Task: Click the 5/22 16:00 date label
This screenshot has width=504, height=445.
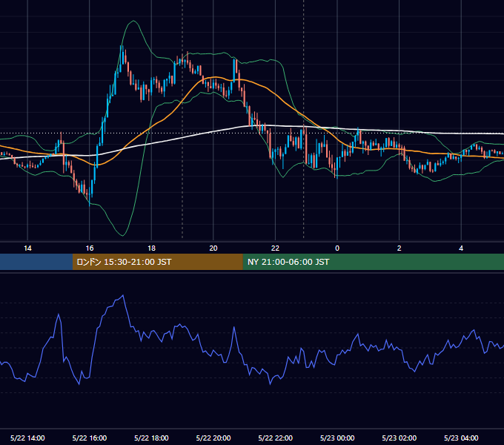Action: [90, 438]
